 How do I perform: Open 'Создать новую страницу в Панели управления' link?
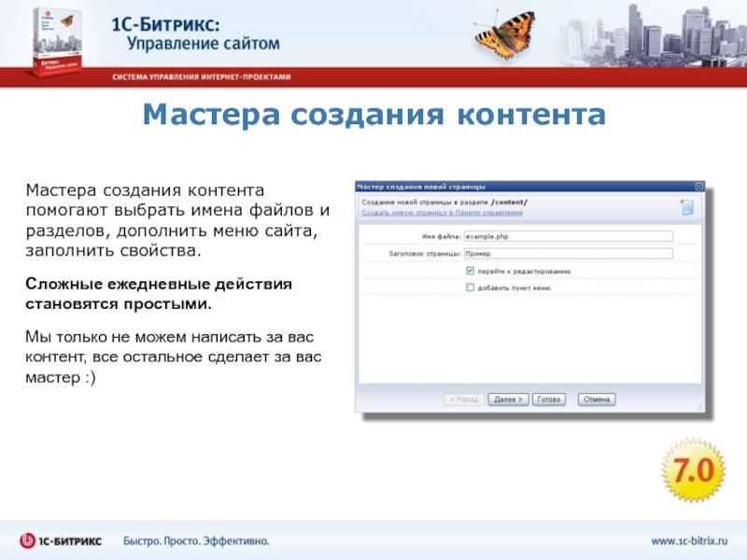(x=442, y=213)
